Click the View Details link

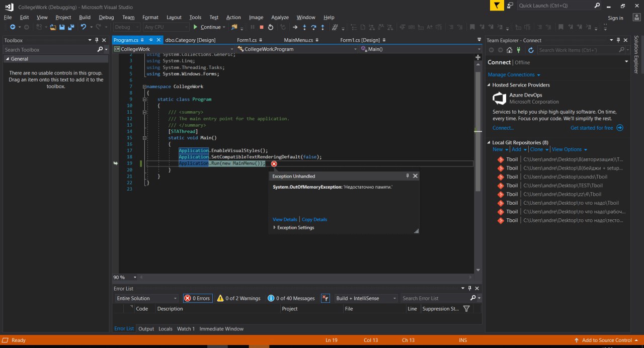tap(285, 220)
